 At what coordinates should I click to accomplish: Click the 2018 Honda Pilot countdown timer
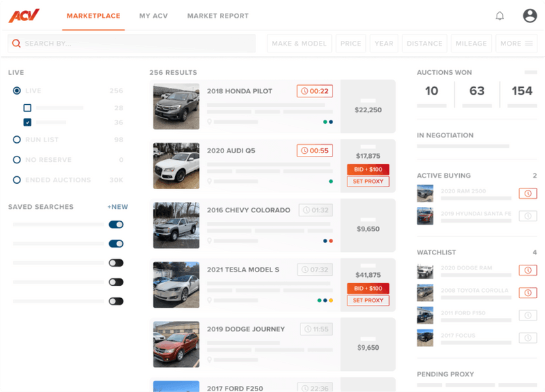(315, 91)
